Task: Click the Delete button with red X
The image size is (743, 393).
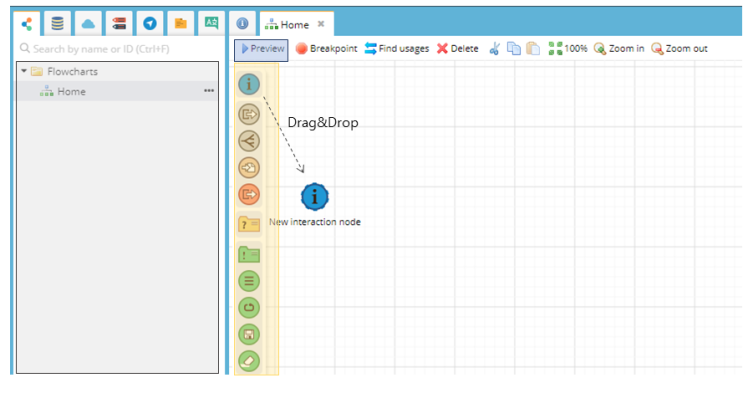Action: (458, 49)
